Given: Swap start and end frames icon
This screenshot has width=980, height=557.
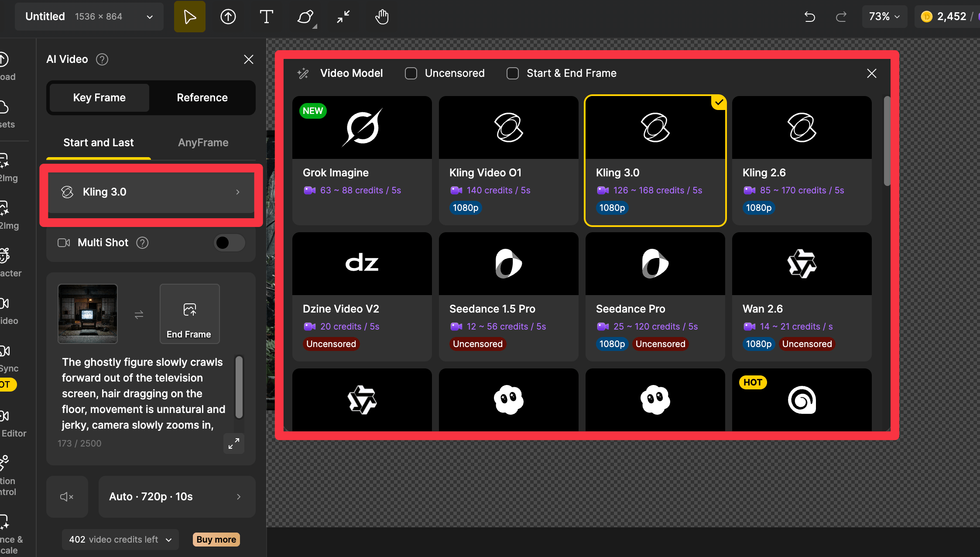Looking at the screenshot, I should 139,314.
